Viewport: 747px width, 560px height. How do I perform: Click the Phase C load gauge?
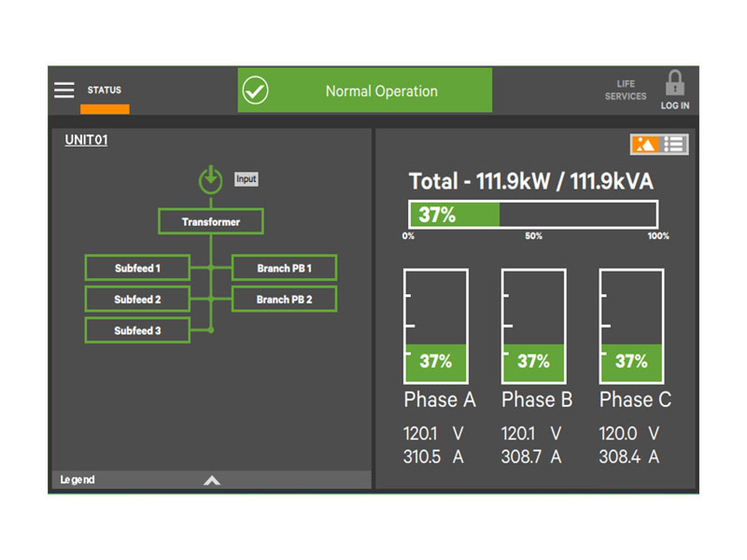[x=631, y=327]
